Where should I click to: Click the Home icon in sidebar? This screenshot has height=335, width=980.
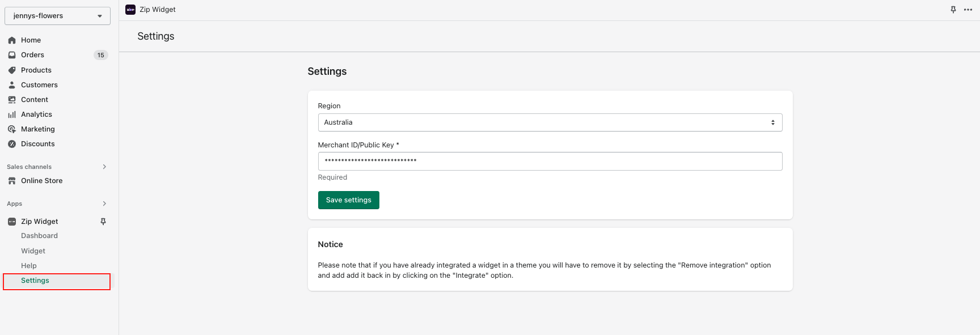pyautogui.click(x=12, y=40)
